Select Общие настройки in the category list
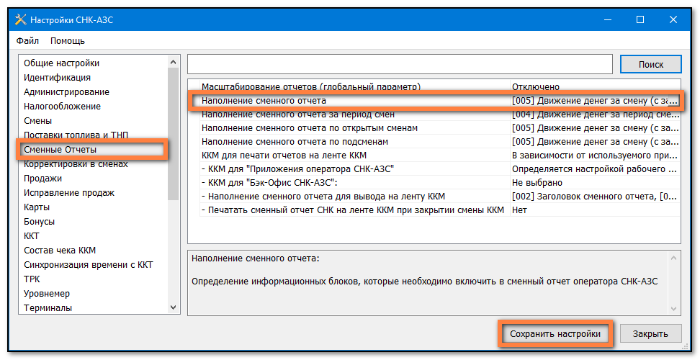The image size is (700, 360). 62,63
